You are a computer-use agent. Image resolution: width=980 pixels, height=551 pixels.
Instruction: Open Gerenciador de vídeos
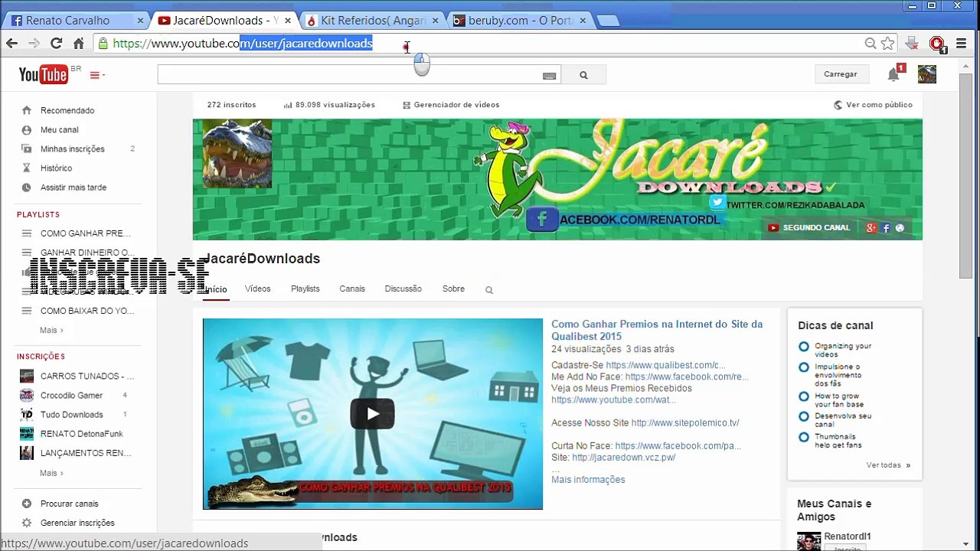pyautogui.click(x=451, y=105)
